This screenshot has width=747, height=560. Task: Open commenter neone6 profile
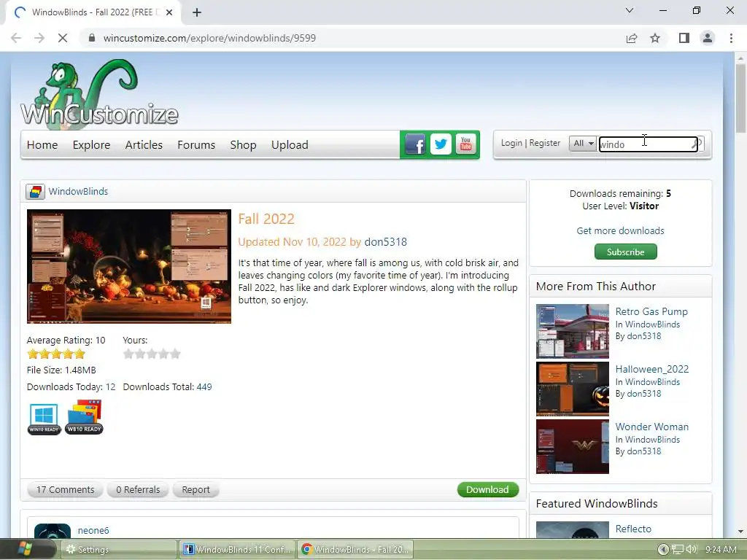click(x=93, y=530)
